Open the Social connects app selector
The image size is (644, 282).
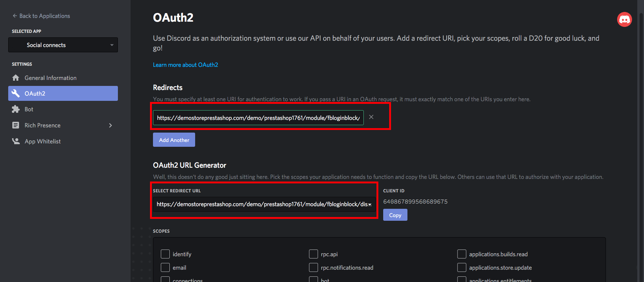pos(63,45)
